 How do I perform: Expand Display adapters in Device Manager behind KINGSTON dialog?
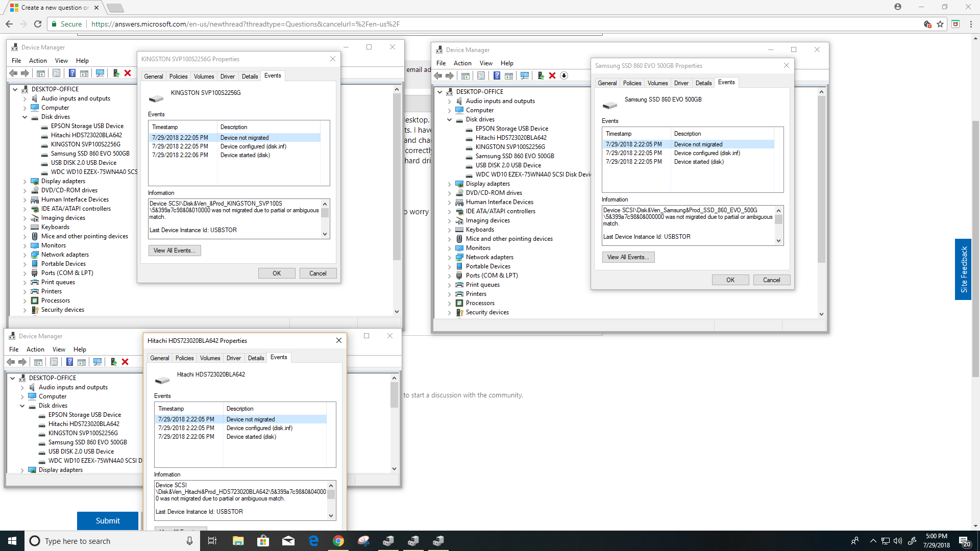click(24, 181)
